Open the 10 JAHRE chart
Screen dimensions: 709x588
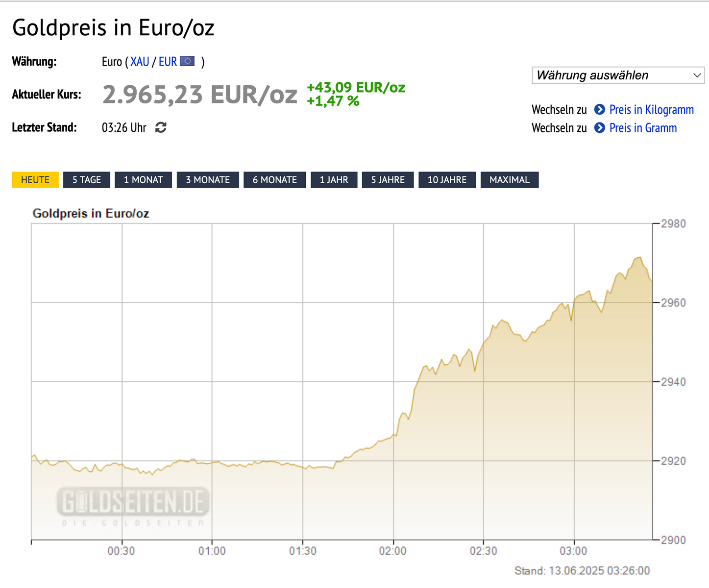click(447, 180)
